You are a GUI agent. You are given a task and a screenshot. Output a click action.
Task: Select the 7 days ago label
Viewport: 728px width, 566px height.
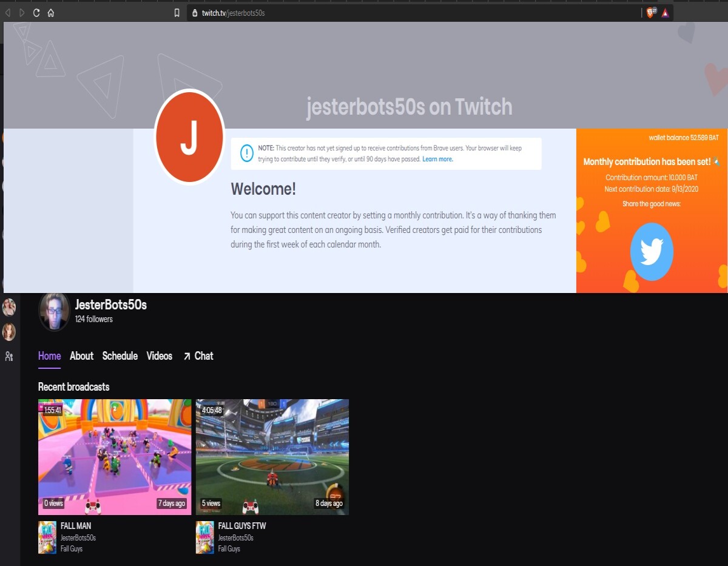coord(172,504)
